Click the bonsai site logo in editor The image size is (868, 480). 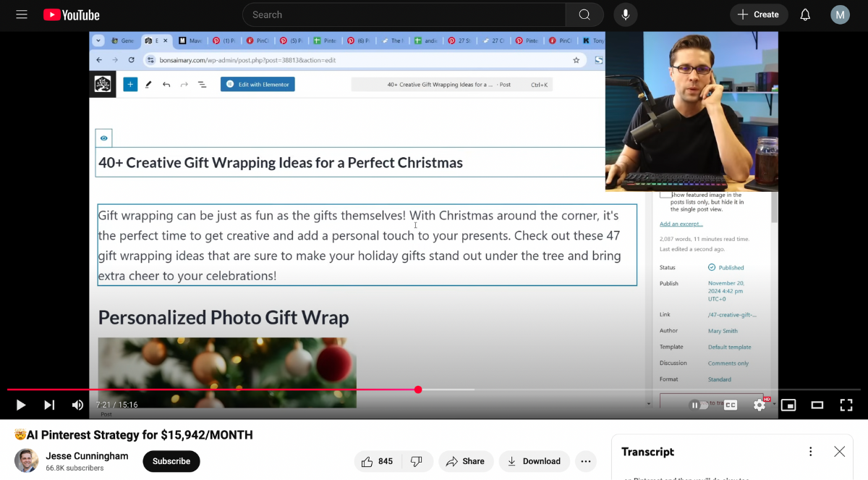point(103,84)
